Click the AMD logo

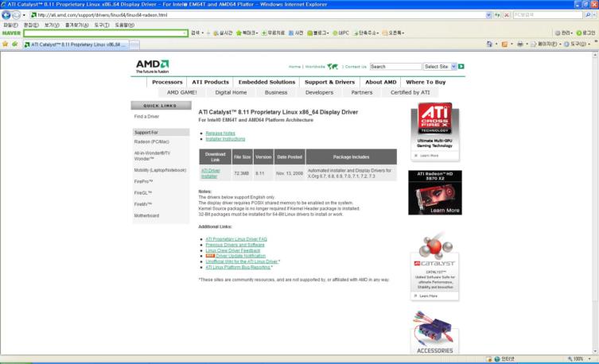153,66
